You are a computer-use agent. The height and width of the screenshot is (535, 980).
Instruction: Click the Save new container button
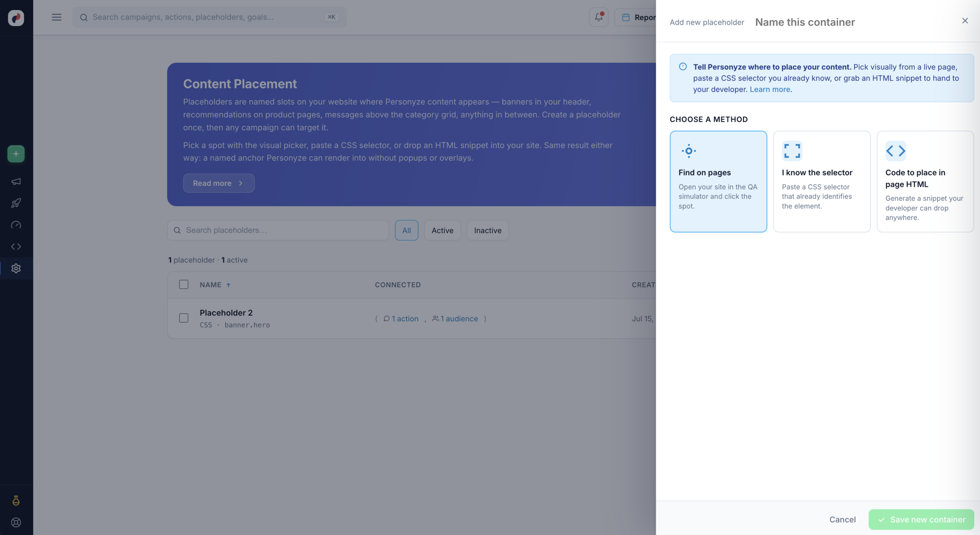(x=921, y=519)
